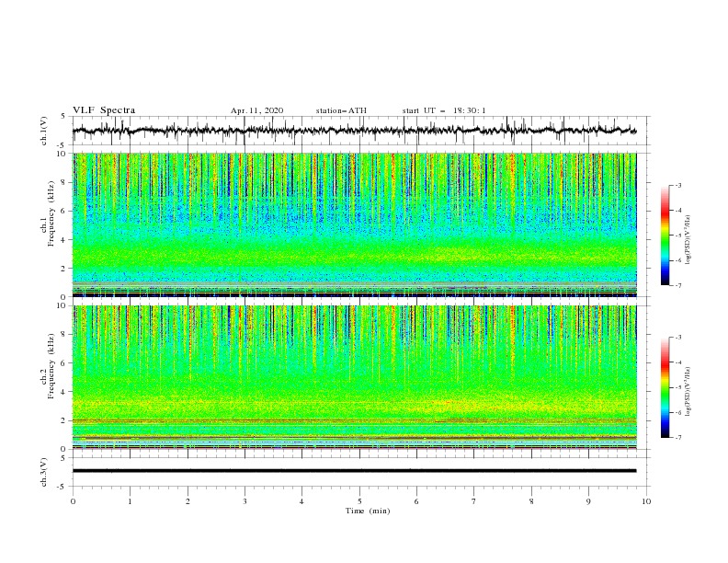This screenshot has width=728, height=563.
Task: Click the ch.2 spectrogram color scale bar
Action: click(665, 387)
